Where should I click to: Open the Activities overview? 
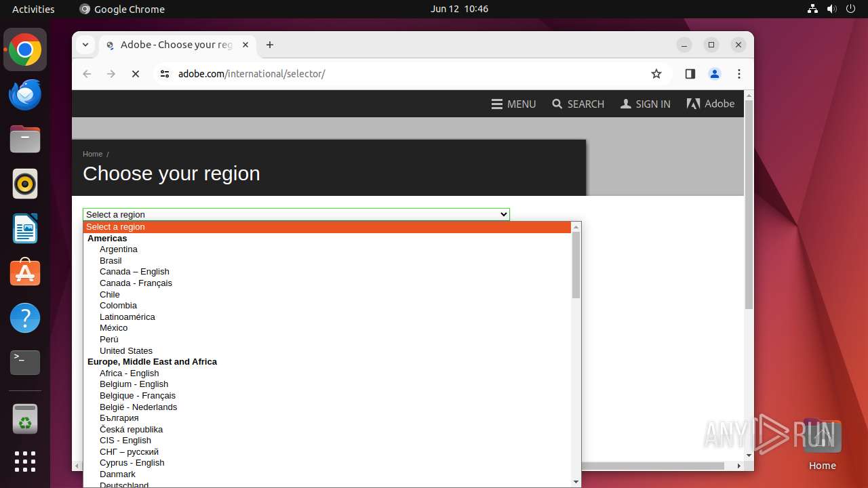[33, 9]
